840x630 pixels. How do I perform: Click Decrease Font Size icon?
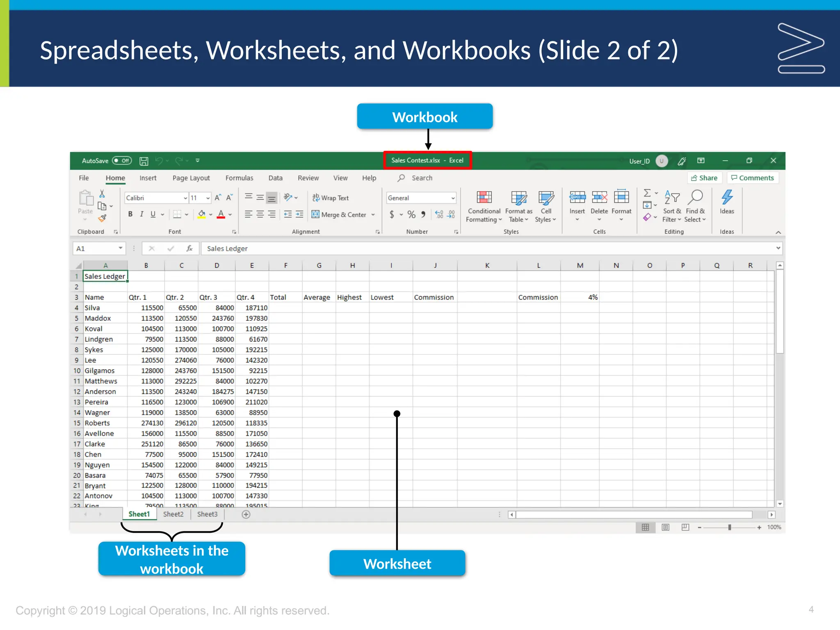(229, 198)
